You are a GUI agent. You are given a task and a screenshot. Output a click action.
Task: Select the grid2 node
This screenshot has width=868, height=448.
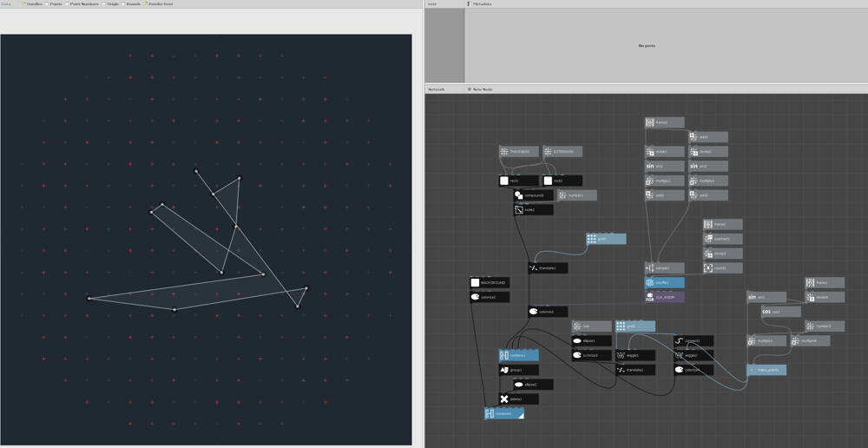point(635,326)
